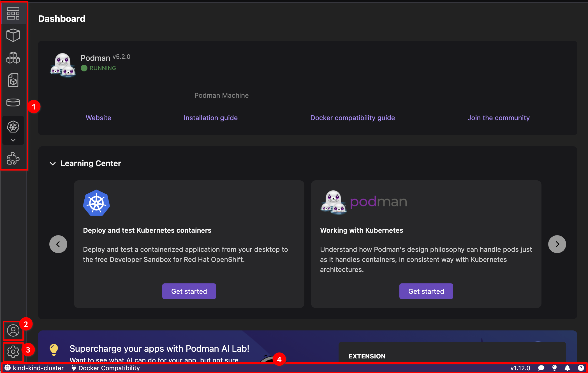Click the RUNNING status indicator

pyautogui.click(x=98, y=68)
